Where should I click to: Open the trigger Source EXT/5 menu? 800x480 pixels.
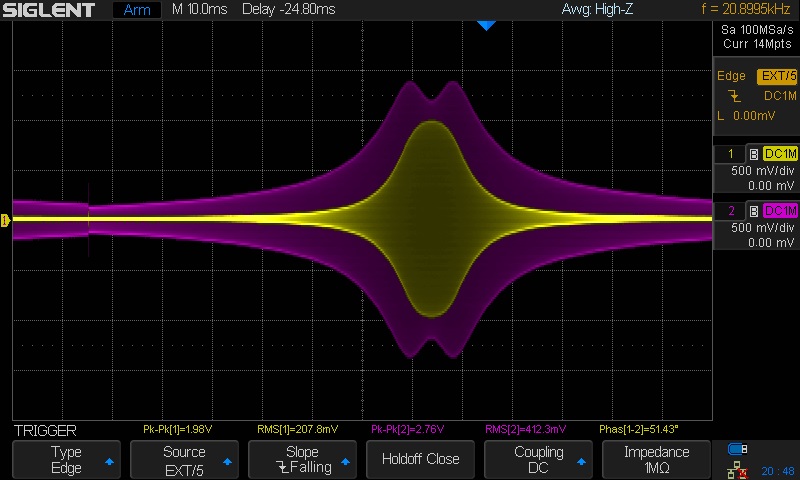pyautogui.click(x=185, y=460)
